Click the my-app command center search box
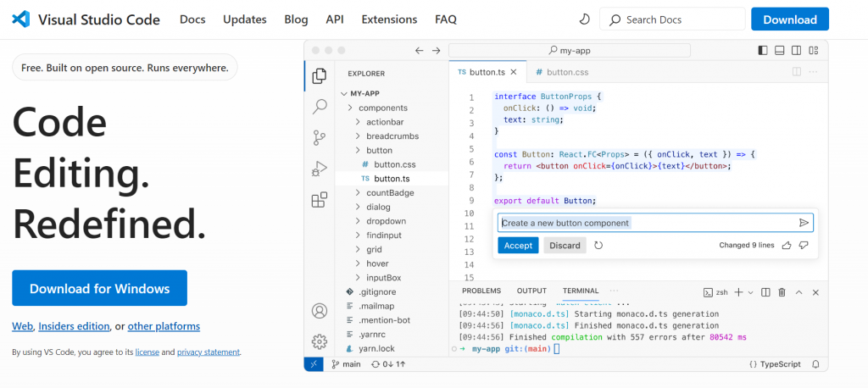The image size is (868, 388). 570,50
